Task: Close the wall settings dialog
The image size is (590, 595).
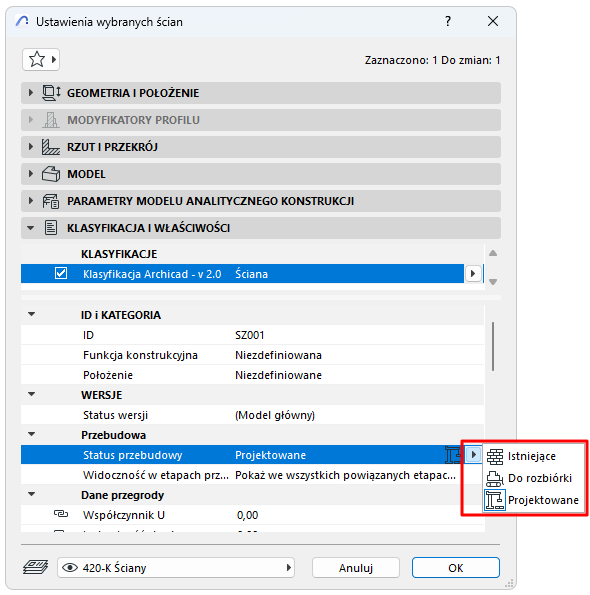Action: click(493, 21)
